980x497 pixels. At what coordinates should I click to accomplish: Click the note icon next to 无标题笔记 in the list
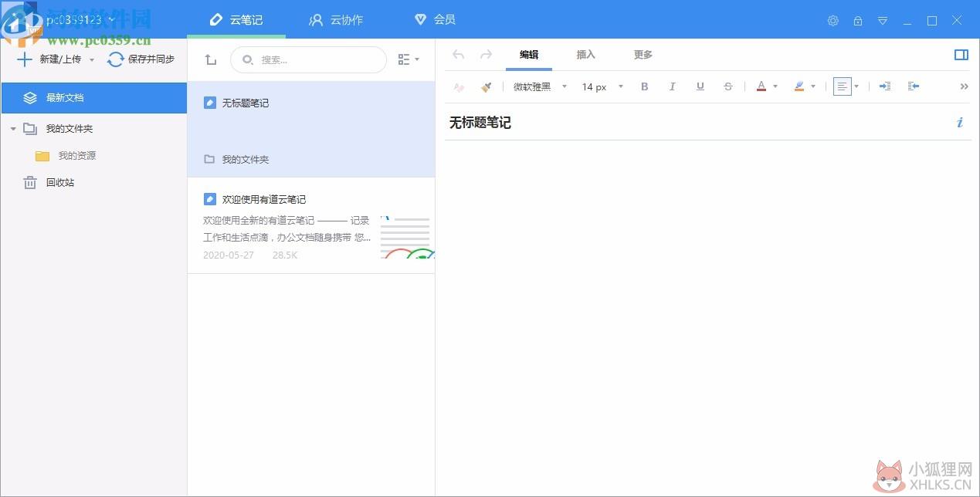tap(209, 103)
